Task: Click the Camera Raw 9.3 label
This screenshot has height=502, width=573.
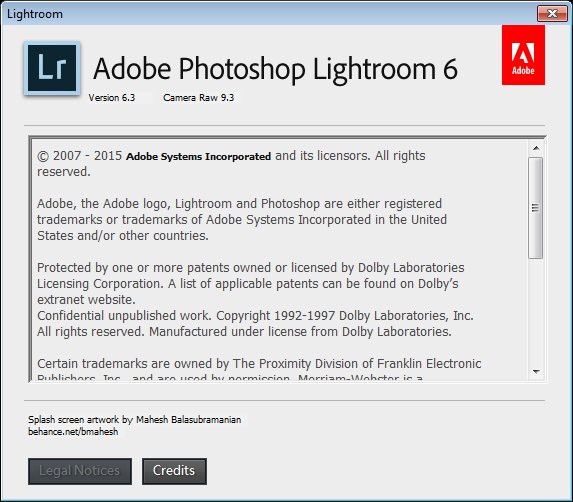Action: coord(198,98)
